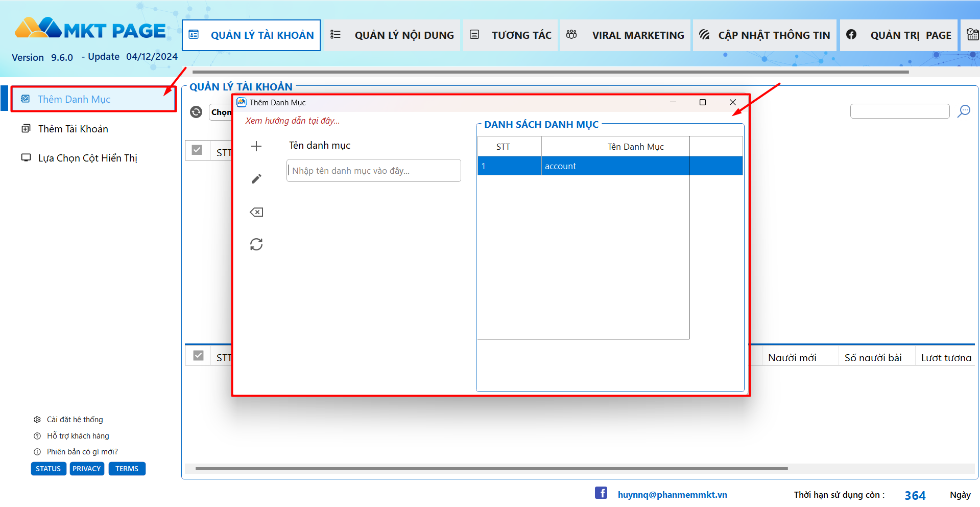980x507 pixels.
Task: Open Phiên bản có gì mới link
Action: (82, 452)
